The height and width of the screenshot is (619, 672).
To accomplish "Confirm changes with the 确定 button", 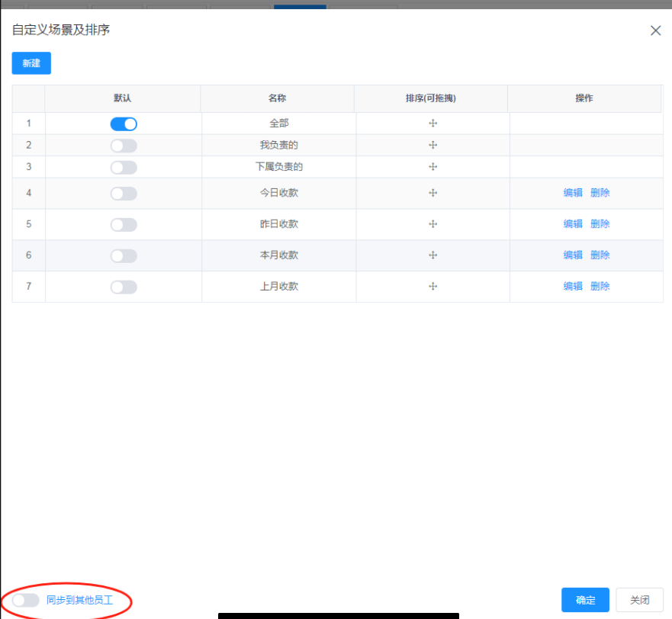I will coord(584,600).
